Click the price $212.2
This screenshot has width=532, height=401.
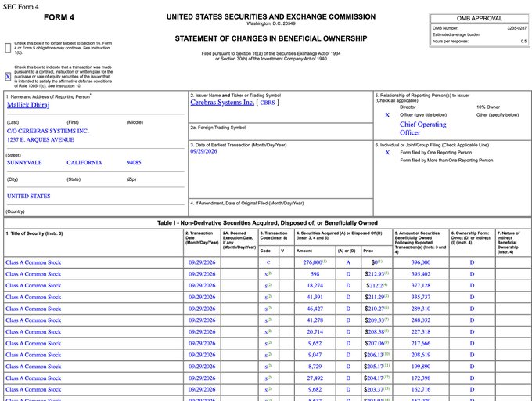376,286
